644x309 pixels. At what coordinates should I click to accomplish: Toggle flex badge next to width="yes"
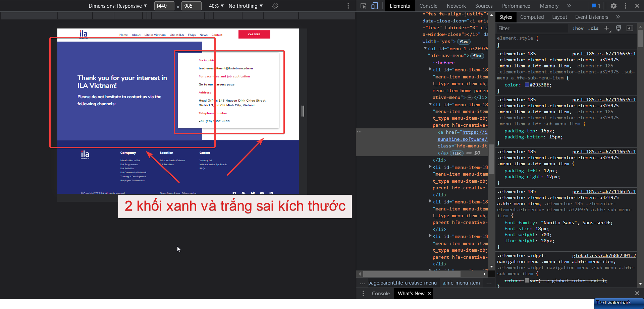coord(464,42)
